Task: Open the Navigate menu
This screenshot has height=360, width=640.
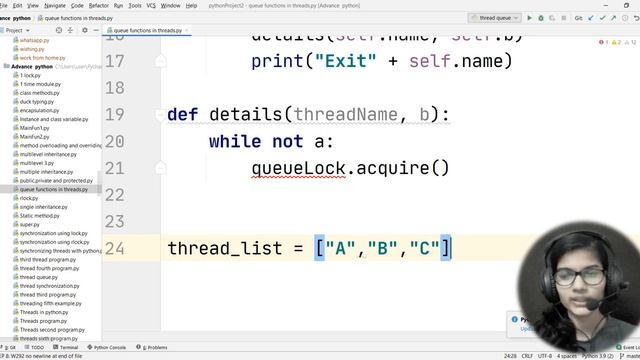Action: (x=55, y=6)
